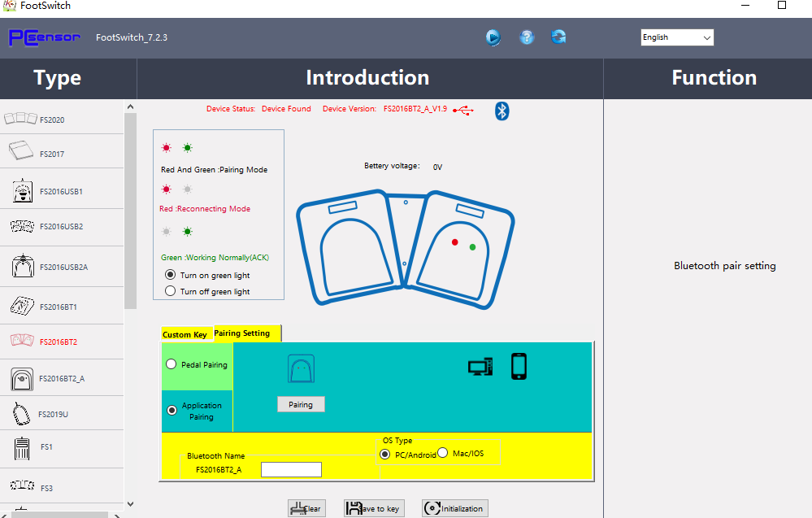Click the Pairing button

tap(301, 404)
